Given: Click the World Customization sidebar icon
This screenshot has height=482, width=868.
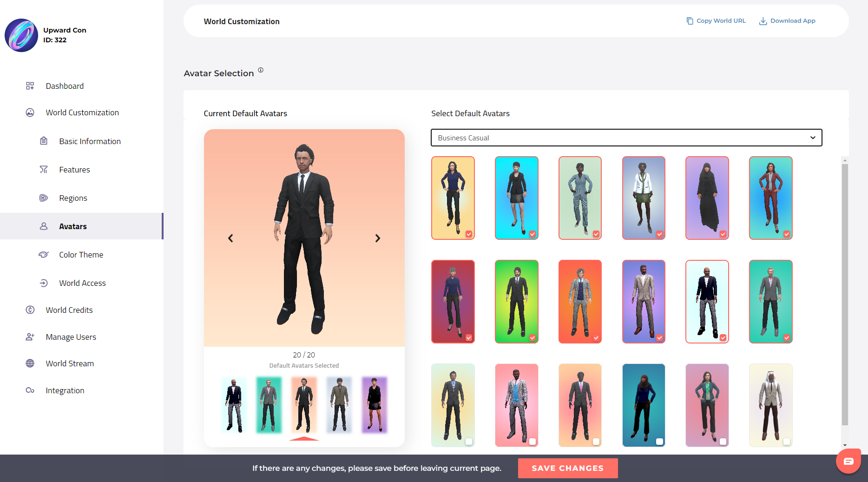Looking at the screenshot, I should [30, 112].
